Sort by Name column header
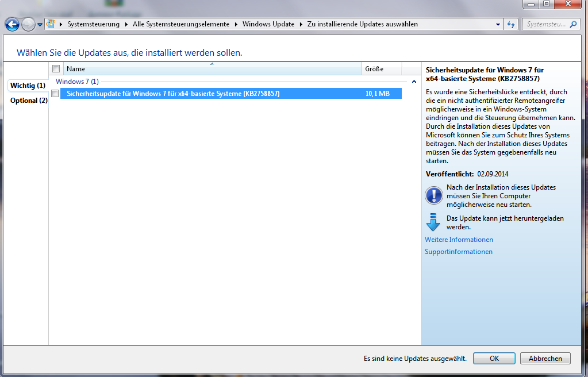588x377 pixels. (x=212, y=68)
